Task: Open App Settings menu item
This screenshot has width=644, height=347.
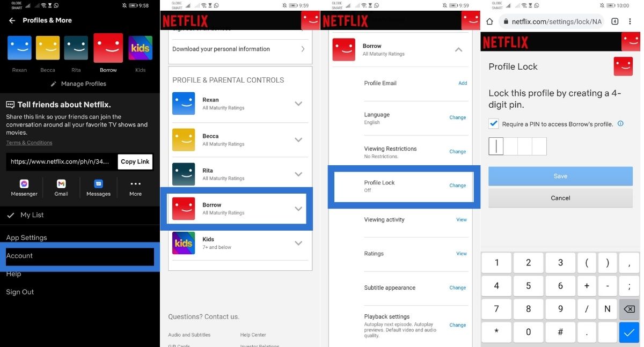Action: click(x=26, y=238)
